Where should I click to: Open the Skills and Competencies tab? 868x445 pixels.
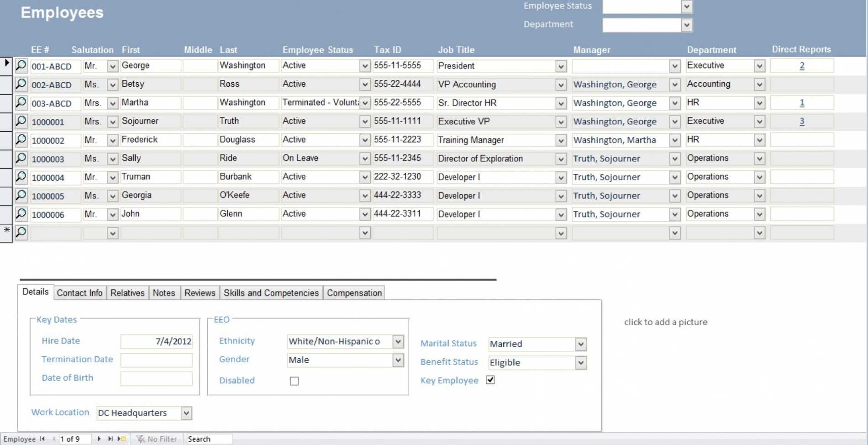click(271, 293)
